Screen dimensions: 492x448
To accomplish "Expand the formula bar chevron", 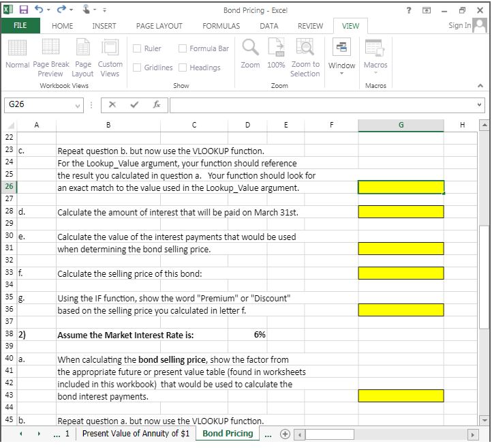I will [479, 104].
